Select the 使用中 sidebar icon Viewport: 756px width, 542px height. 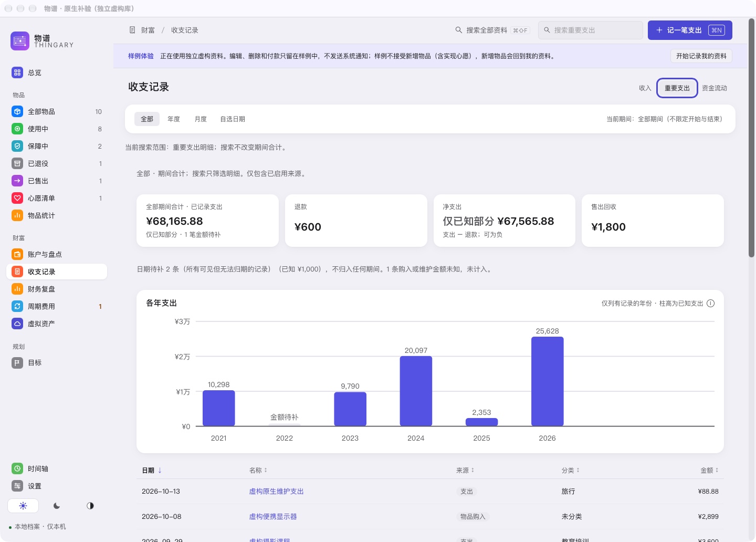click(x=17, y=129)
